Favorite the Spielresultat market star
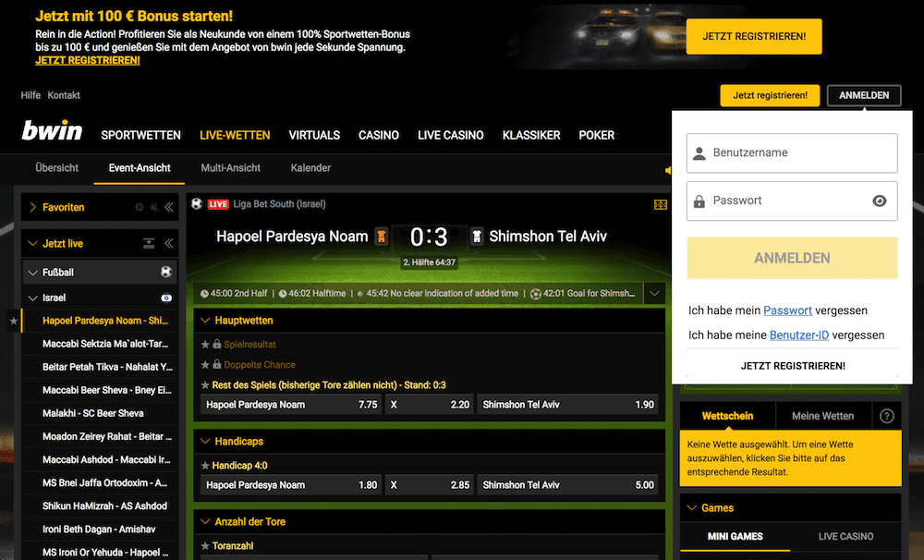 [x=205, y=345]
